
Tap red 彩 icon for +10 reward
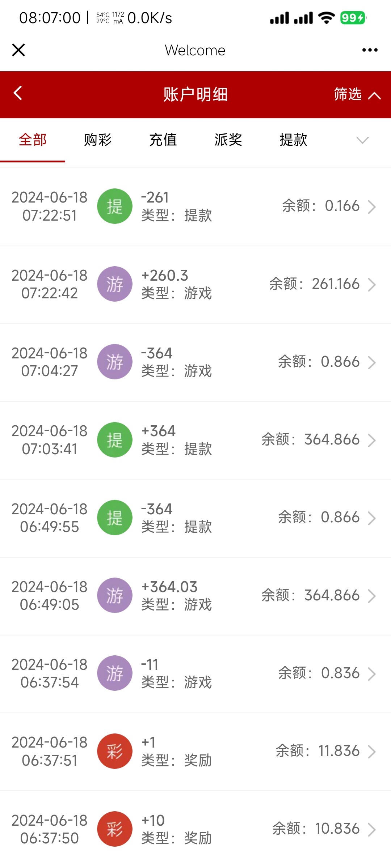click(x=114, y=829)
